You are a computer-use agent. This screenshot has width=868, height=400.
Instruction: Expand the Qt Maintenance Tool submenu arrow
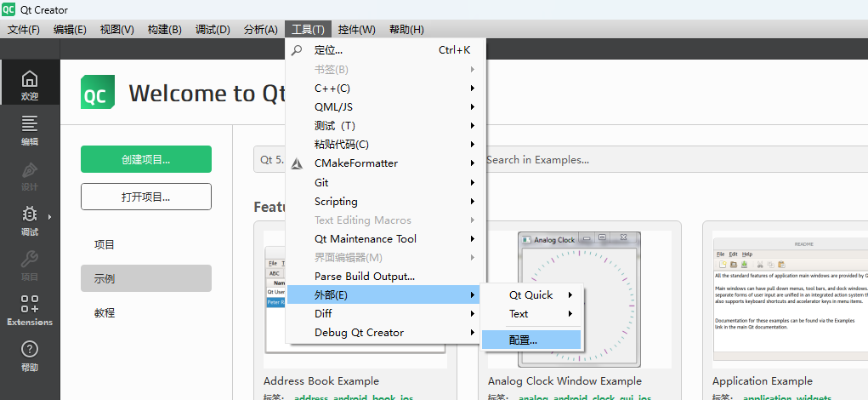pos(473,239)
